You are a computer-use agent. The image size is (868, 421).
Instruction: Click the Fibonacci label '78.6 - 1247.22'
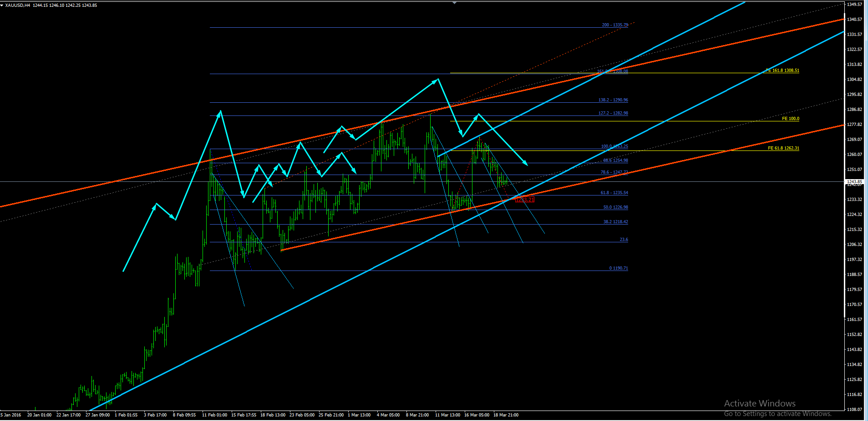click(614, 172)
